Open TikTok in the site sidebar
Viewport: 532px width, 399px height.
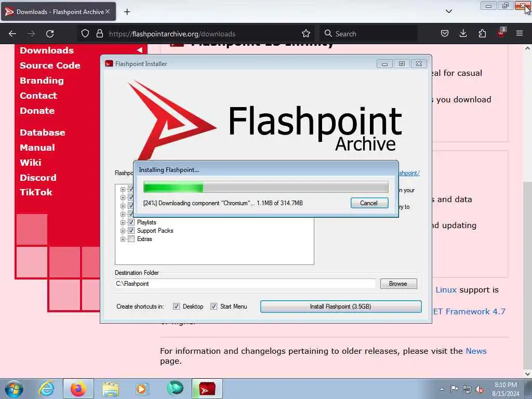click(x=36, y=192)
